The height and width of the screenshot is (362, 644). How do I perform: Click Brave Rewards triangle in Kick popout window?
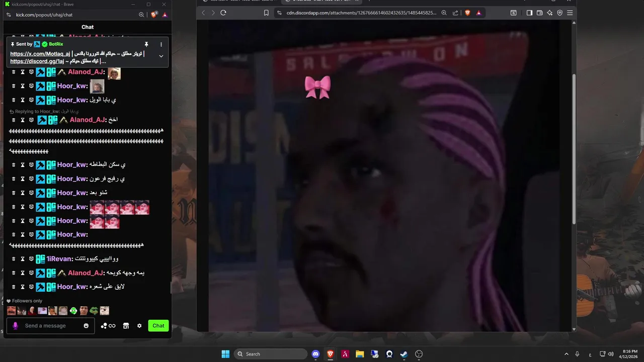pos(165,15)
